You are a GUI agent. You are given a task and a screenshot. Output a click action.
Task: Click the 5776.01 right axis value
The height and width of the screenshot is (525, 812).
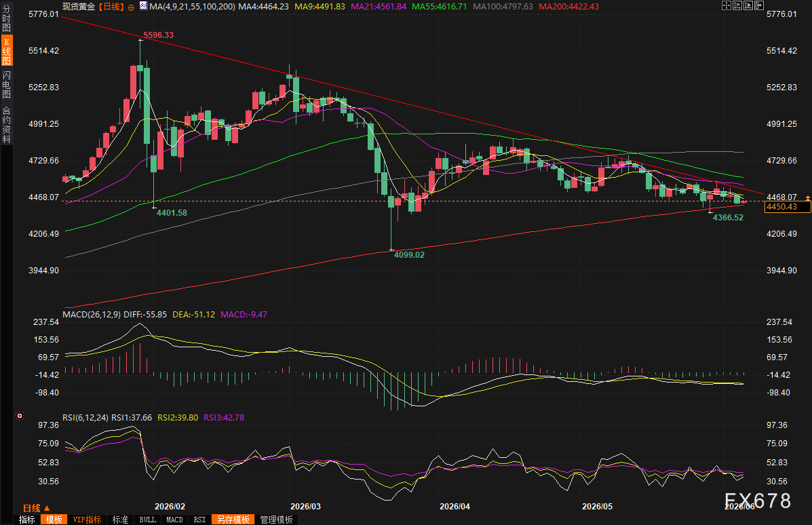pos(781,14)
